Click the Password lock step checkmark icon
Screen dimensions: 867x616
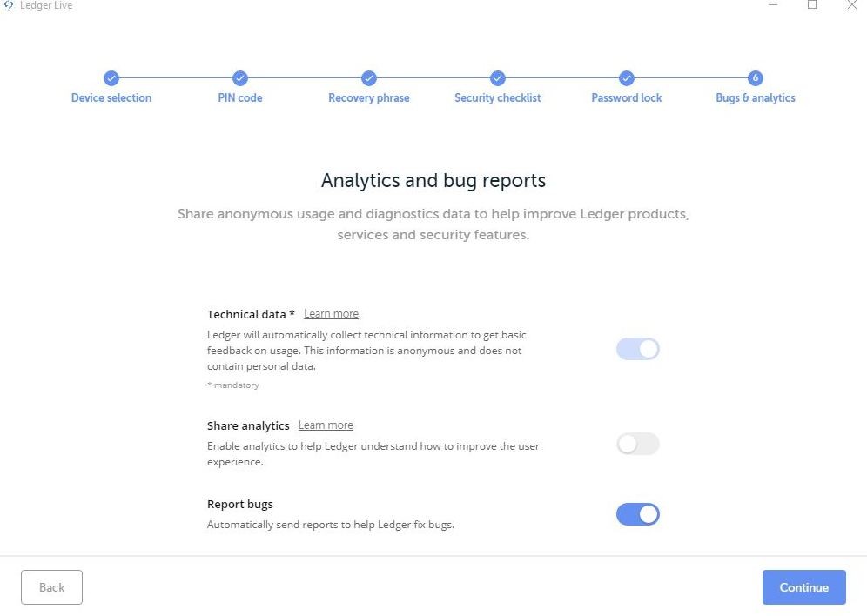[626, 78]
